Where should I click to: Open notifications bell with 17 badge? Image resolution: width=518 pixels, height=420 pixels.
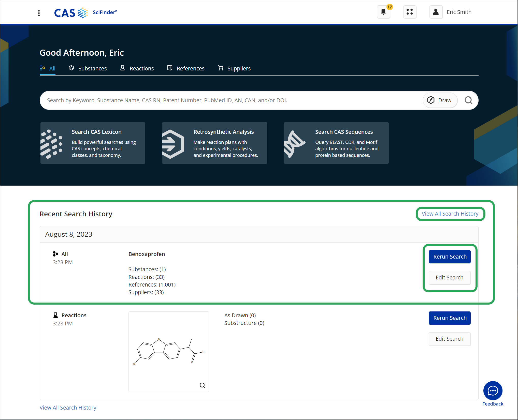coord(384,12)
